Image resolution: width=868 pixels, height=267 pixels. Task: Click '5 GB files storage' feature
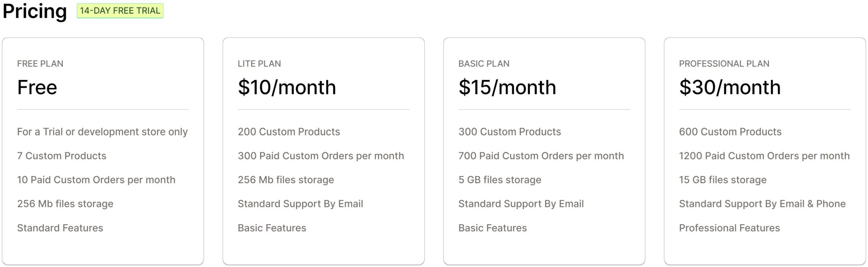[500, 180]
